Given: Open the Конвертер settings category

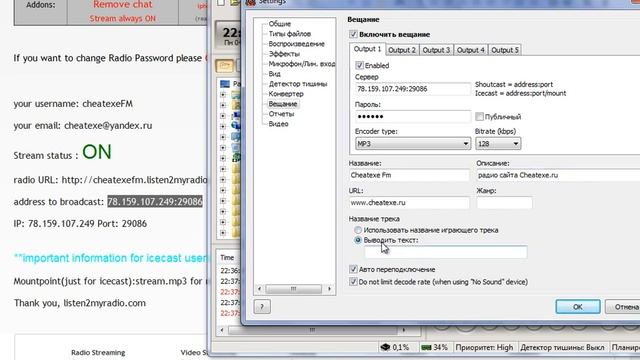Looking at the screenshot, I should click(286, 94).
